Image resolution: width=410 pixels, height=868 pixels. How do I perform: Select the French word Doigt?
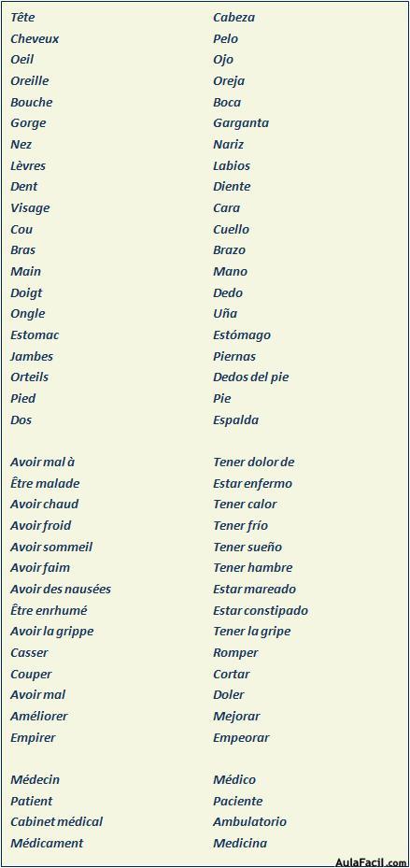click(26, 292)
